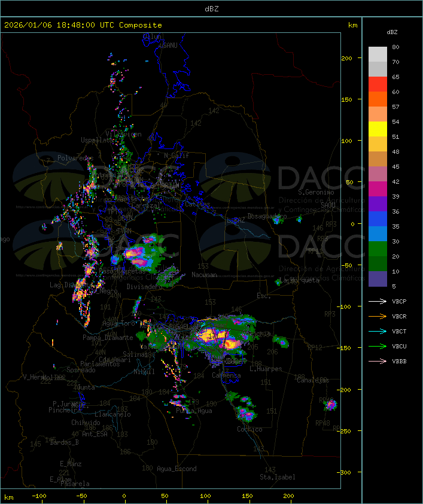Click the VBBB legend label
The height and width of the screenshot is (504, 423).
[x=399, y=362]
